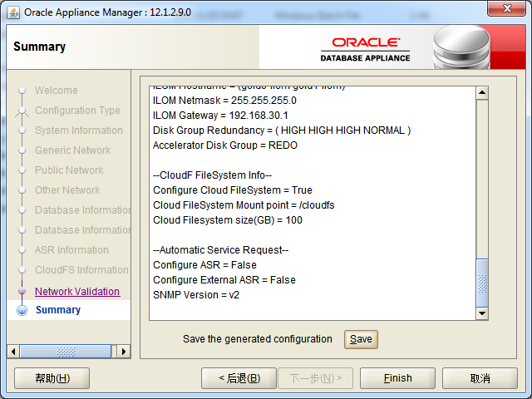Viewport: 532px width, 399px height.
Task: Click the Public Network step bullet icon
Action: pos(22,170)
